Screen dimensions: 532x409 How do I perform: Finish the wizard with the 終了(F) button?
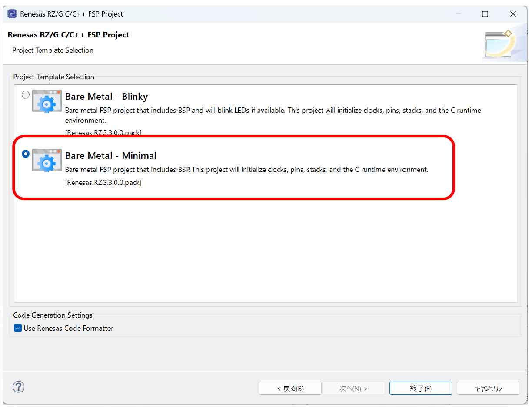point(420,389)
